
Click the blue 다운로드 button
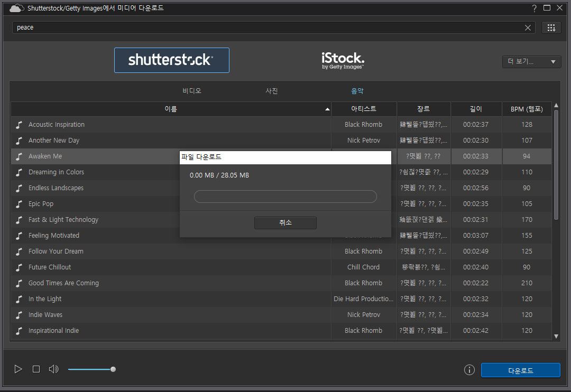(x=520, y=370)
